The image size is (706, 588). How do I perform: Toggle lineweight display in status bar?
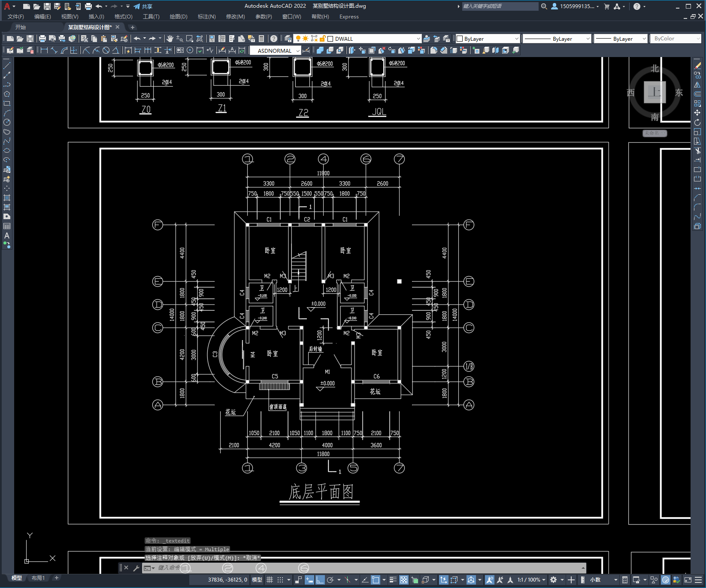393,580
